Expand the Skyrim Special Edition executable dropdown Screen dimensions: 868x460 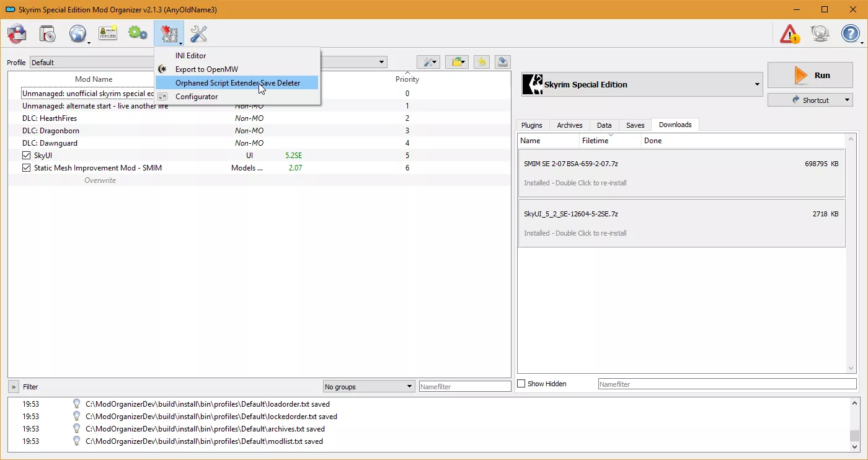tap(757, 84)
